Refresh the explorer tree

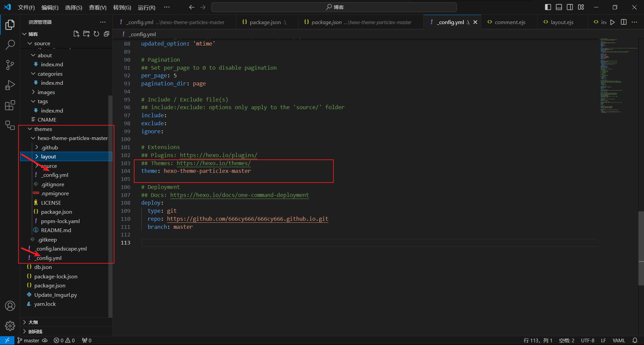click(96, 34)
